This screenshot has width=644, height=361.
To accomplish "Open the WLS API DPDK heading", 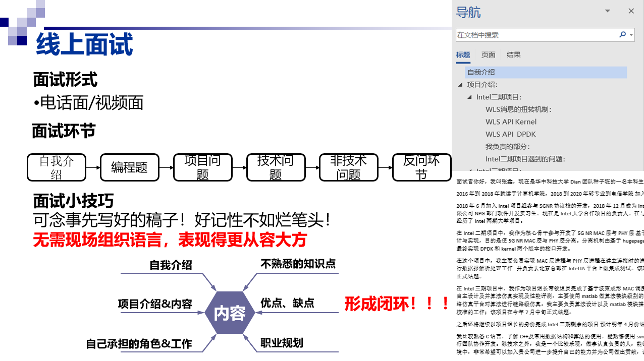I will (511, 134).
